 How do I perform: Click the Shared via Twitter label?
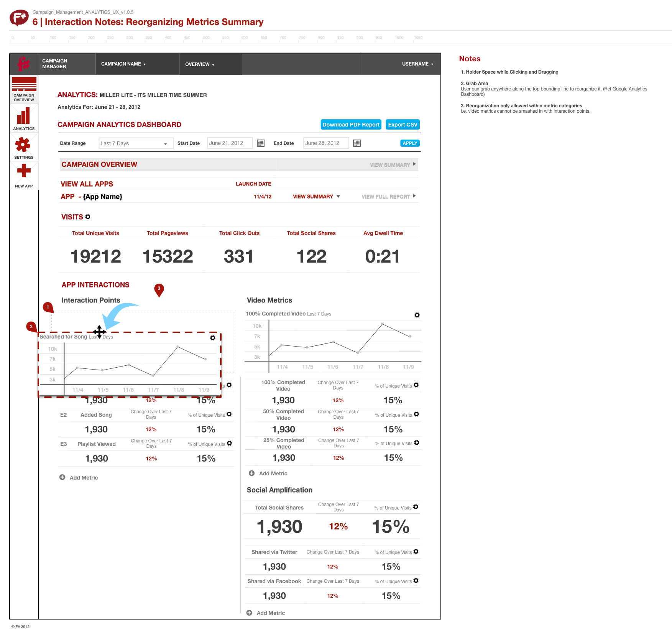(274, 552)
